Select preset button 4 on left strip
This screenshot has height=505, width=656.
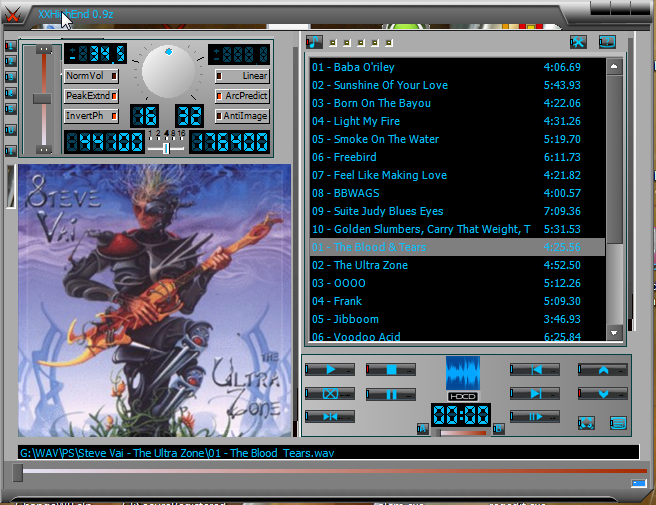click(x=10, y=93)
